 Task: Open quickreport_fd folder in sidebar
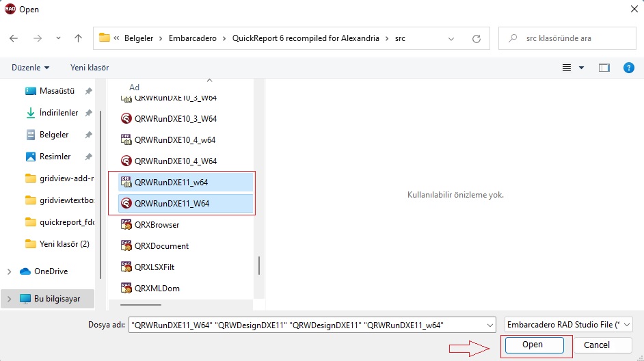tap(59, 222)
